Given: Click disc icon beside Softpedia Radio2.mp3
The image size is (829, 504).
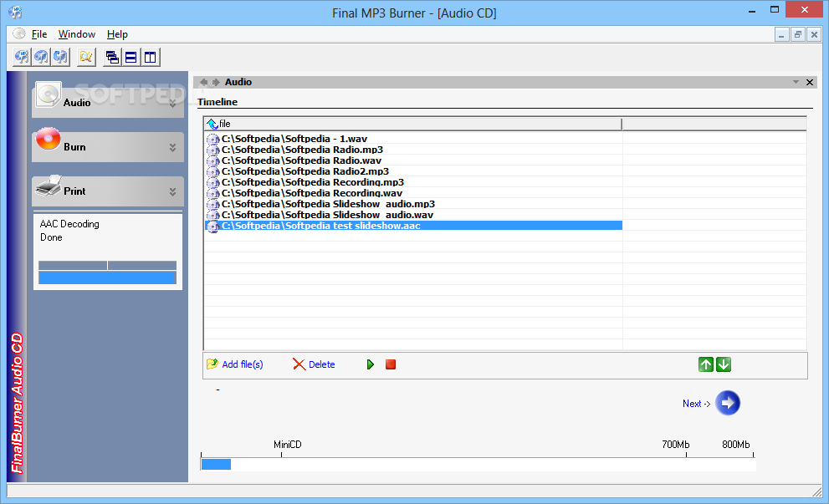Looking at the screenshot, I should [x=212, y=171].
